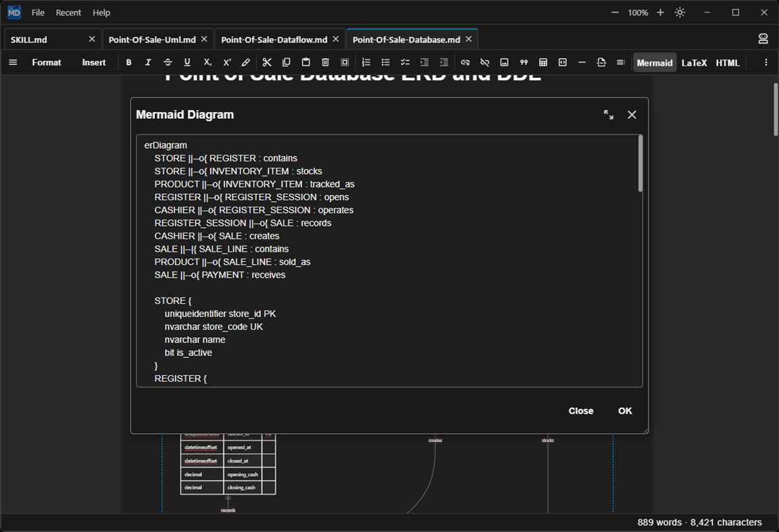Insert a numbered list
779x532 pixels.
click(366, 63)
